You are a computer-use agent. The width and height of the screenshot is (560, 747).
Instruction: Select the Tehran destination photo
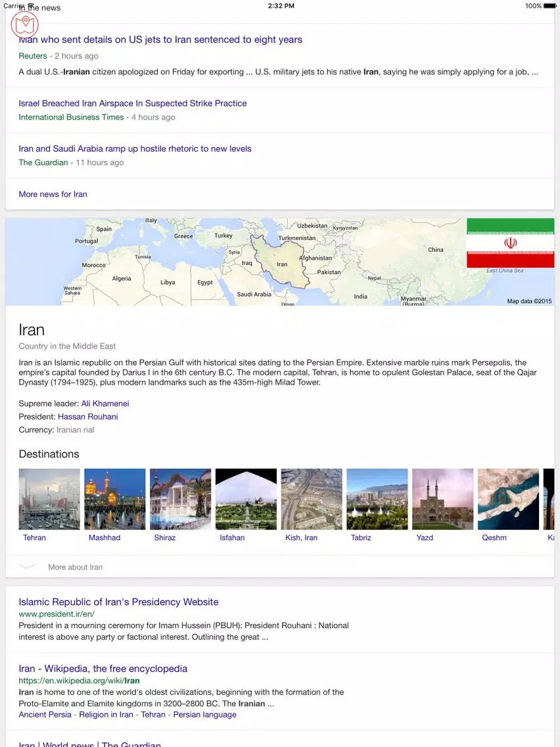point(49,499)
